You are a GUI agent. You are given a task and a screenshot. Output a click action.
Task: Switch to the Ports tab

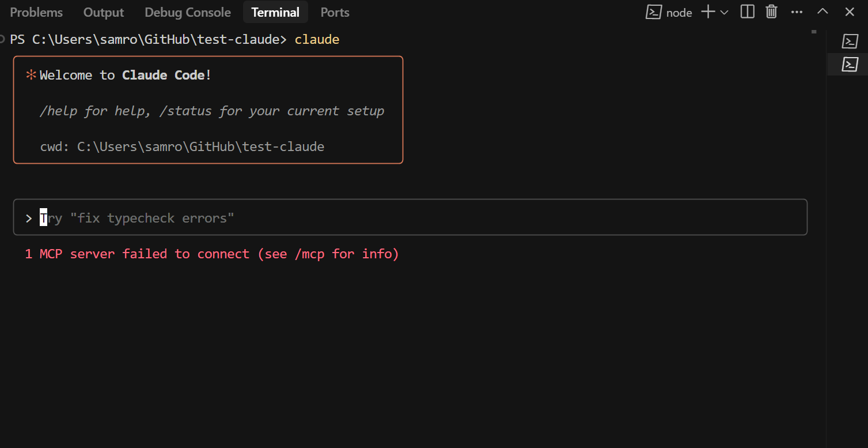(x=335, y=12)
